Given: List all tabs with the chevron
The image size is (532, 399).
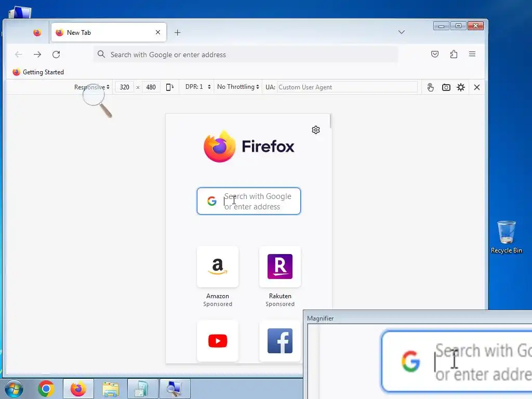Looking at the screenshot, I should (x=402, y=32).
